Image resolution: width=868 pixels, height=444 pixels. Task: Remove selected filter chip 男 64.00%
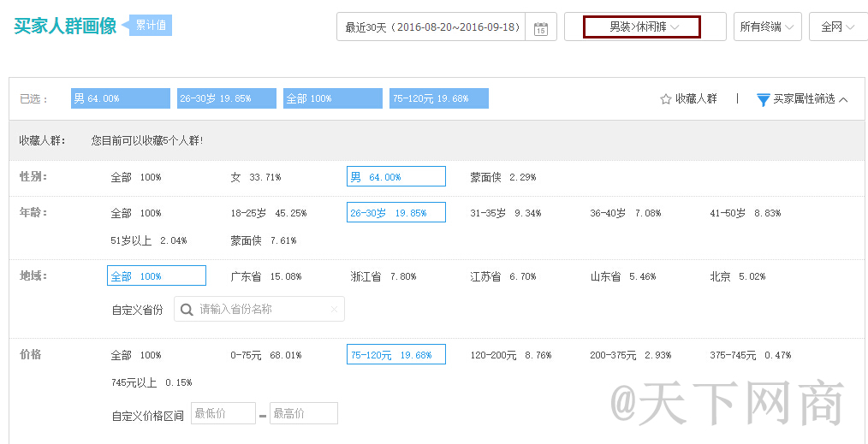pos(121,98)
